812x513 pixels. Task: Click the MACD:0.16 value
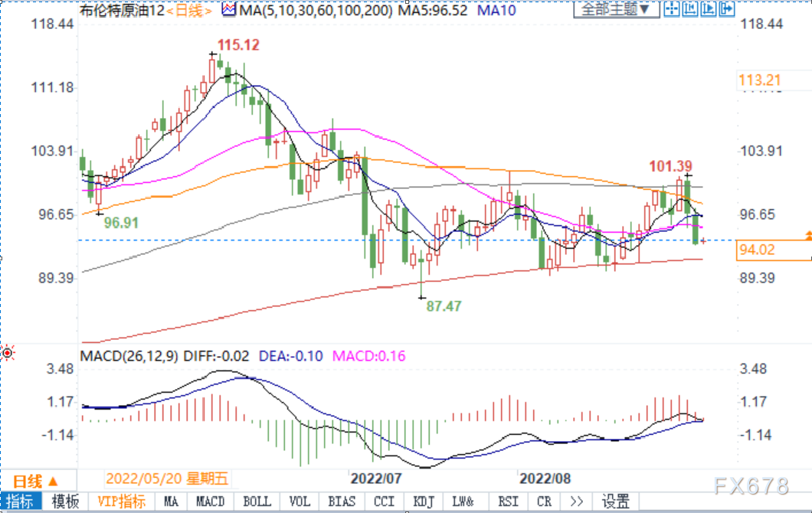[x=368, y=356]
